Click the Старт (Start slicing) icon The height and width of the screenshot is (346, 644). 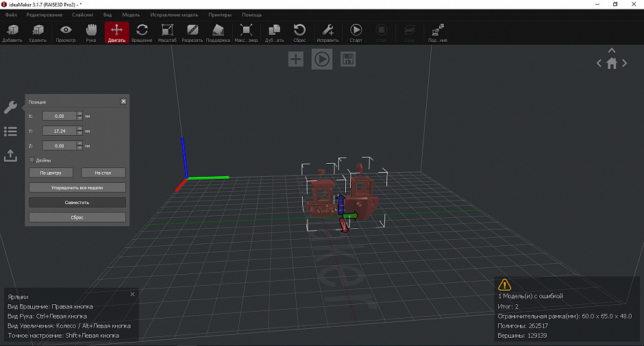356,32
